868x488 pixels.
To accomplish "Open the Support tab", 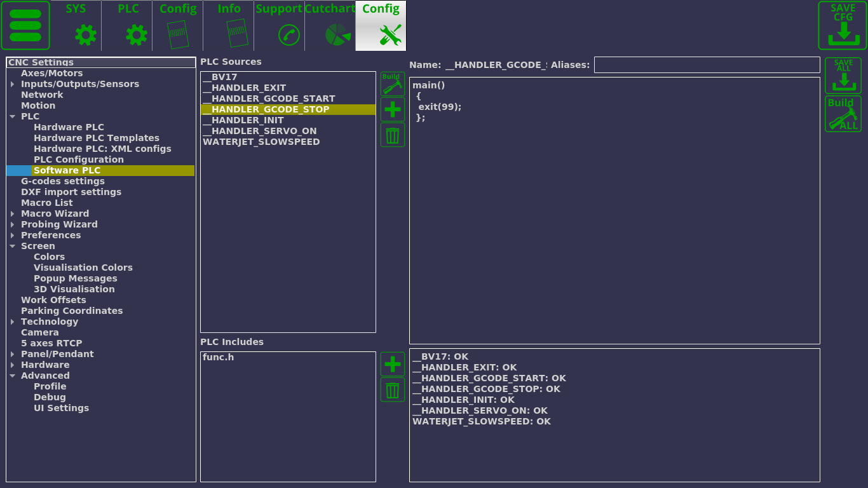I will (279, 25).
